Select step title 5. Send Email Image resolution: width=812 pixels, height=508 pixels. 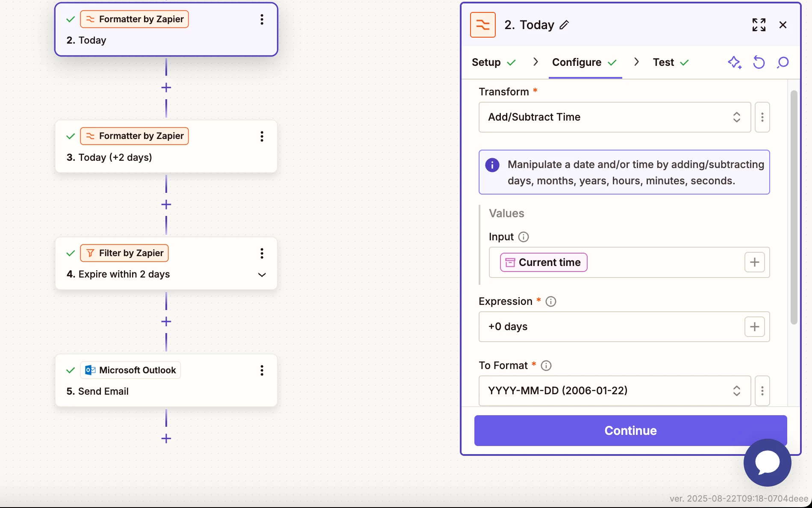coord(97,391)
